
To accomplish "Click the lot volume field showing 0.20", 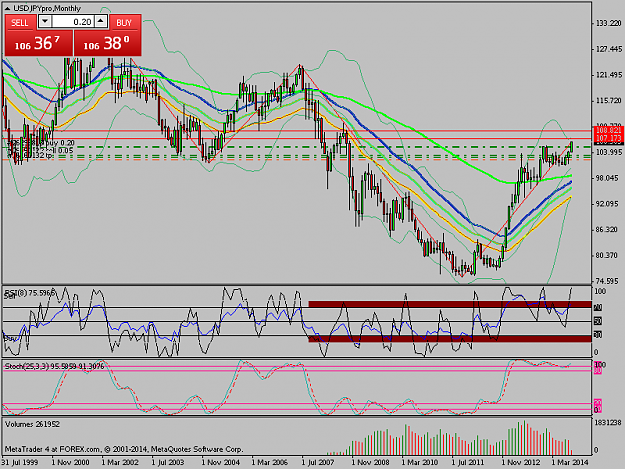I will (x=73, y=22).
